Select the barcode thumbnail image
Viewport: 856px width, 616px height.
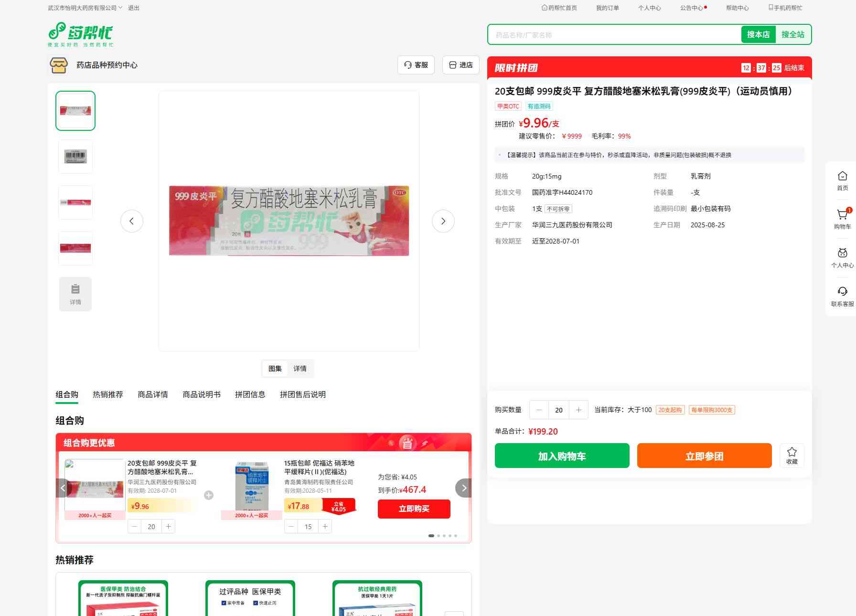pos(75,157)
